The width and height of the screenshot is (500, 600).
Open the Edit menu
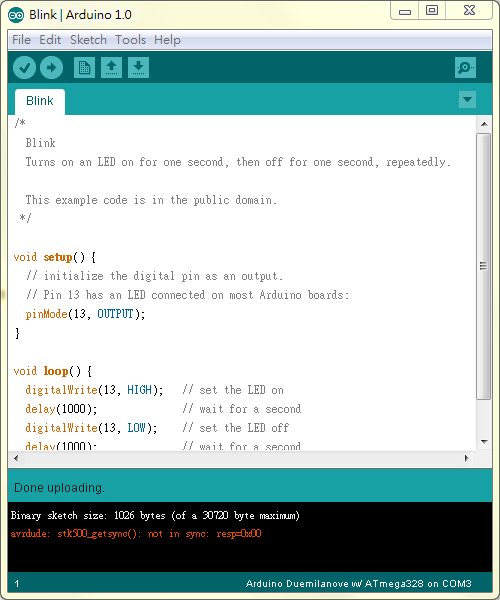50,40
